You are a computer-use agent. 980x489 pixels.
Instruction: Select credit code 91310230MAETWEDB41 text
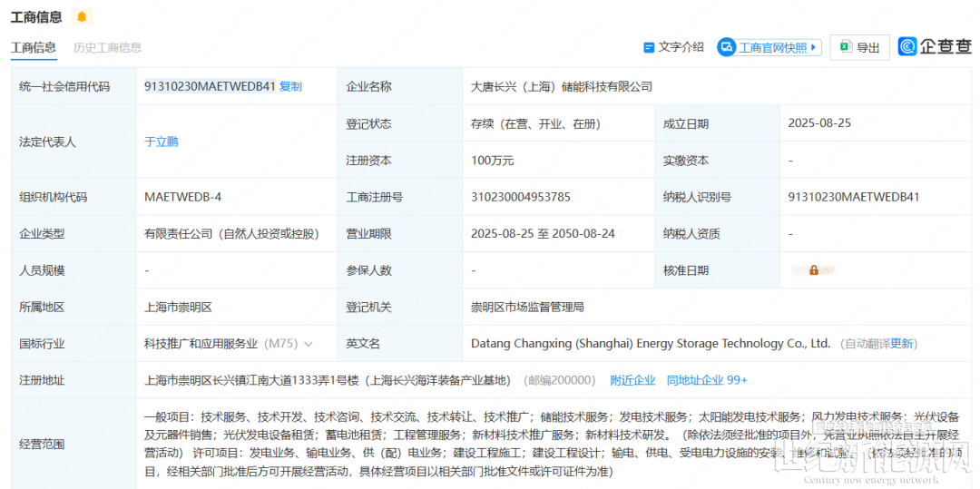coord(210,87)
